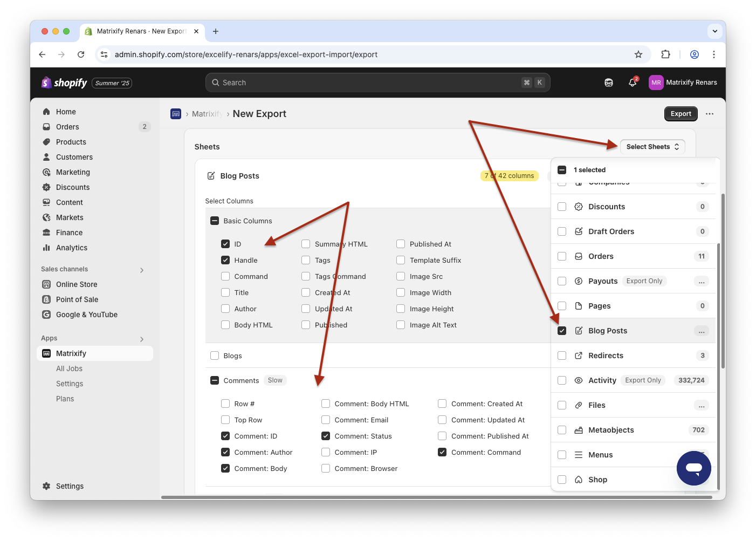Click the Matrixify app icon in breadcrumb
The width and height of the screenshot is (756, 540).
[x=176, y=114]
